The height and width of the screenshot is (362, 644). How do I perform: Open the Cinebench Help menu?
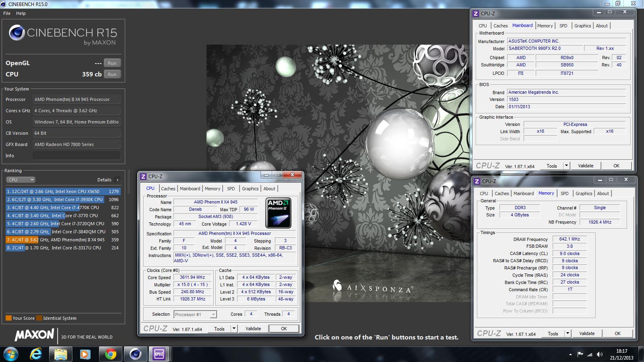pos(21,13)
